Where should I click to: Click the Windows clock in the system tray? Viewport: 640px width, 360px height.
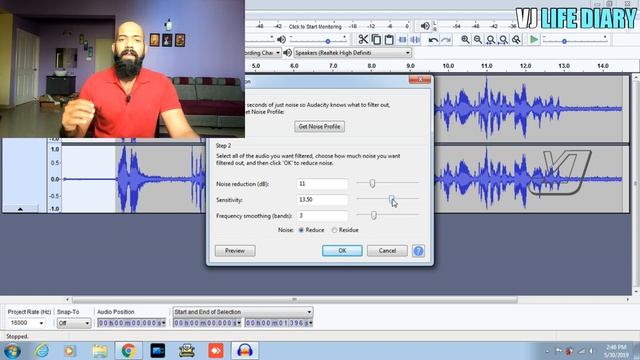click(616, 351)
